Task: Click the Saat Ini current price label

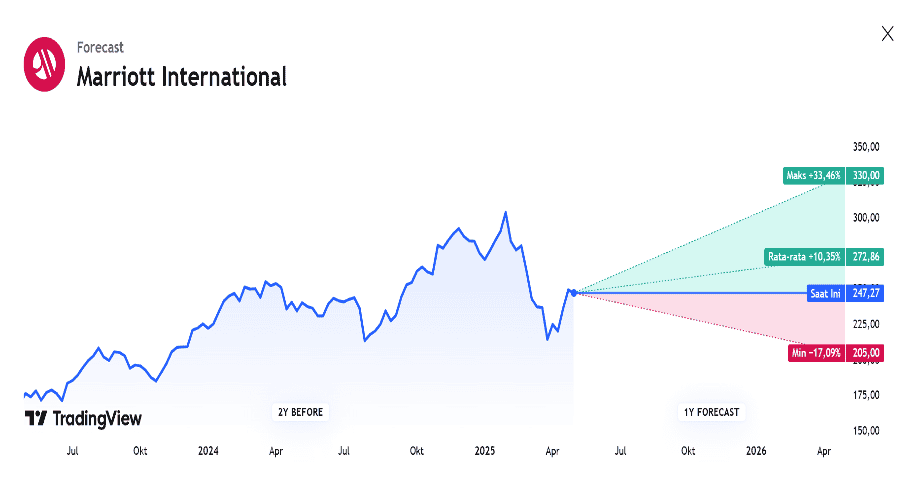Action: [x=826, y=293]
